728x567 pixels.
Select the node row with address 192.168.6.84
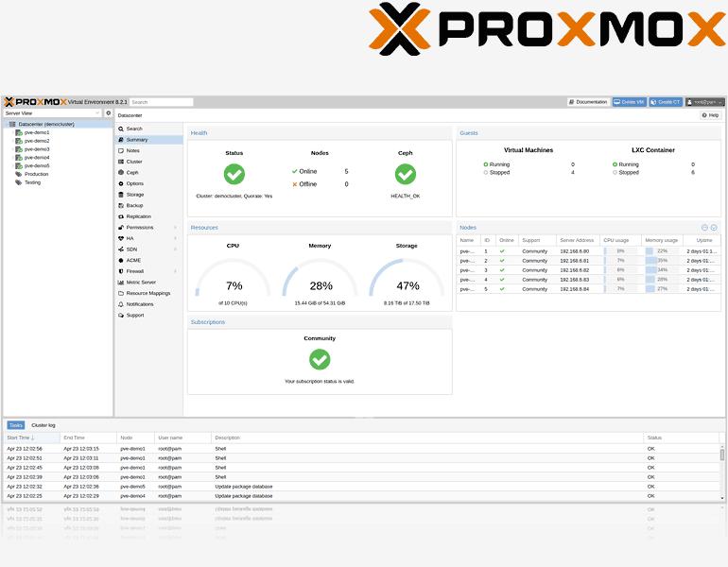(588, 289)
